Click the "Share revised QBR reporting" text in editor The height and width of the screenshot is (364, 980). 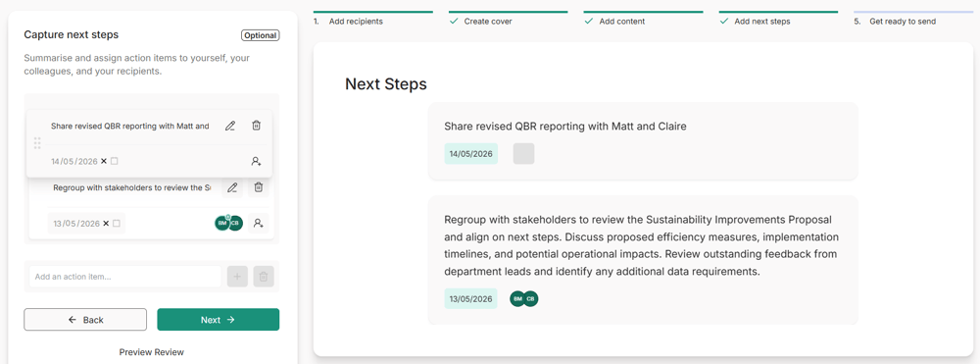point(130,126)
